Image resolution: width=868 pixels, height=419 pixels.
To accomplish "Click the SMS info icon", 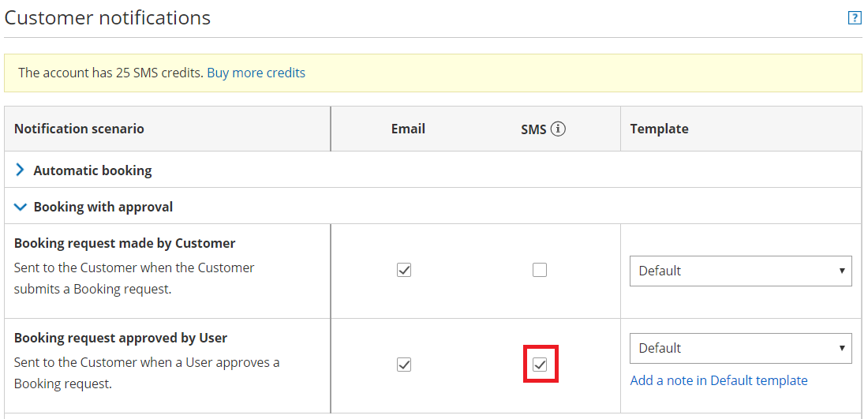I will tap(559, 129).
